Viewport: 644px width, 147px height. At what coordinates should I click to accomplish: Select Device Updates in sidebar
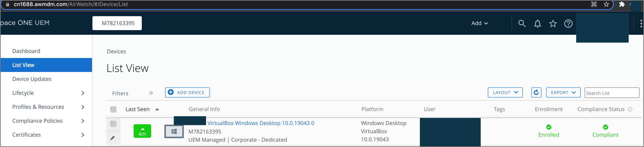[32, 79]
